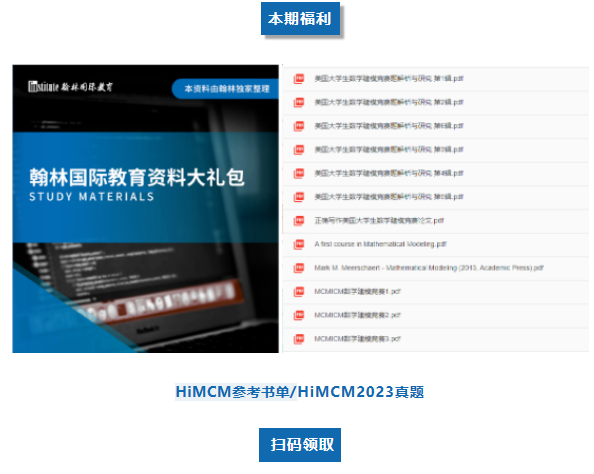Open the 第2辑.pdf file name
Viewport: 594px width, 474px height.
coord(389,102)
